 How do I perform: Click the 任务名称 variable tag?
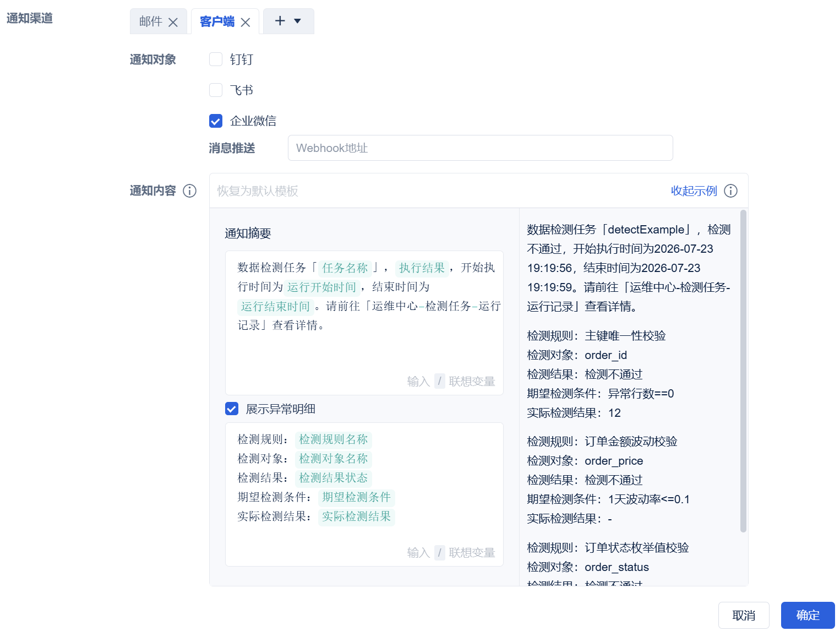click(x=345, y=268)
